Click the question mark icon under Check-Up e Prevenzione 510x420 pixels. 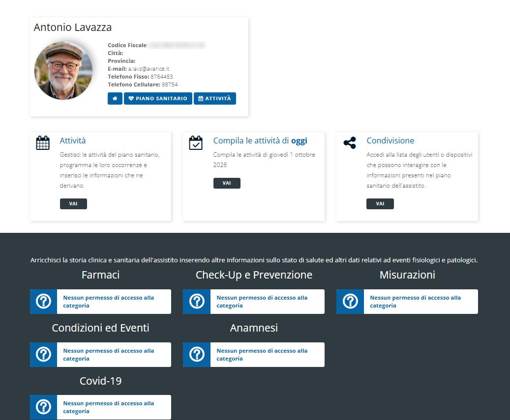point(197,302)
